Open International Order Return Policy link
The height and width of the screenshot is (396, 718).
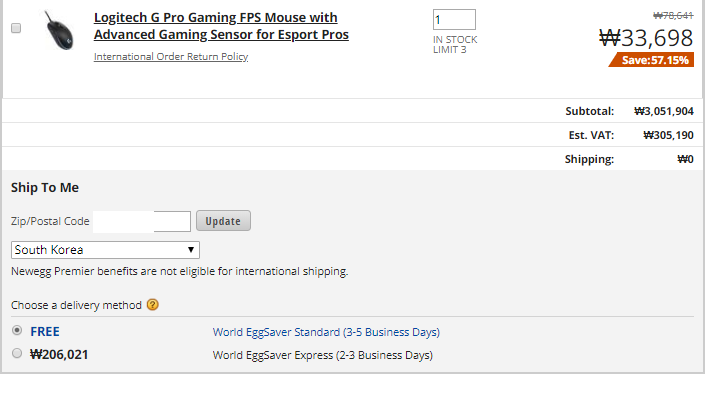point(171,56)
